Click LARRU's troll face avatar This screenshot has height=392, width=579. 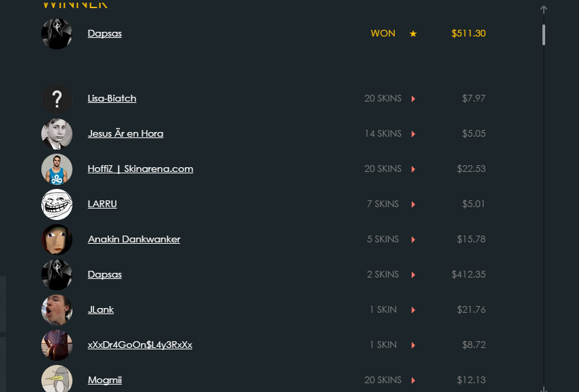point(57,204)
